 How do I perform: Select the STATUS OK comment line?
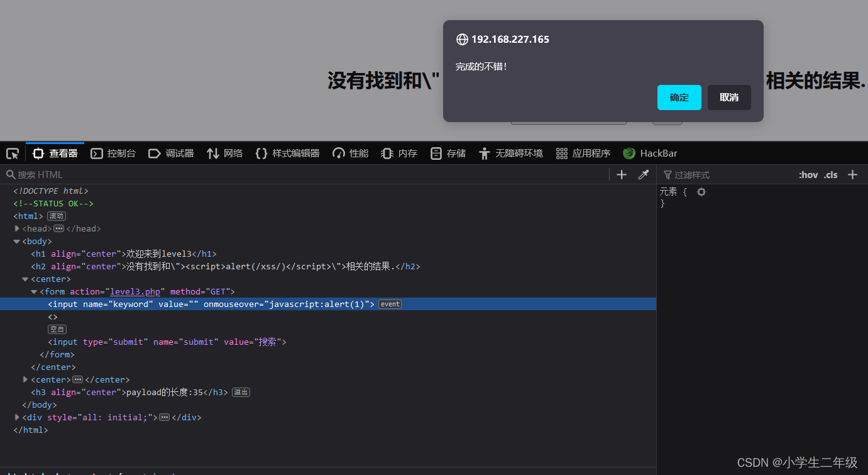(53, 203)
